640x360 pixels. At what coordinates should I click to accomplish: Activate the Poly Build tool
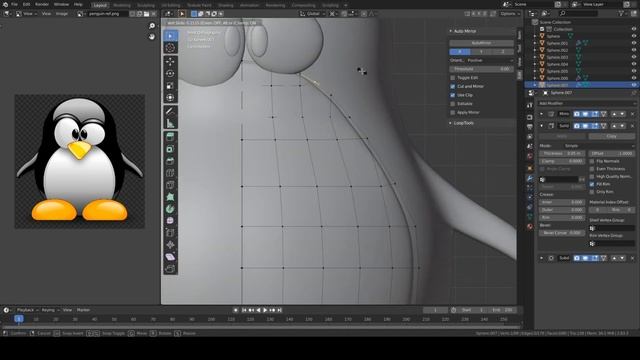(170, 197)
